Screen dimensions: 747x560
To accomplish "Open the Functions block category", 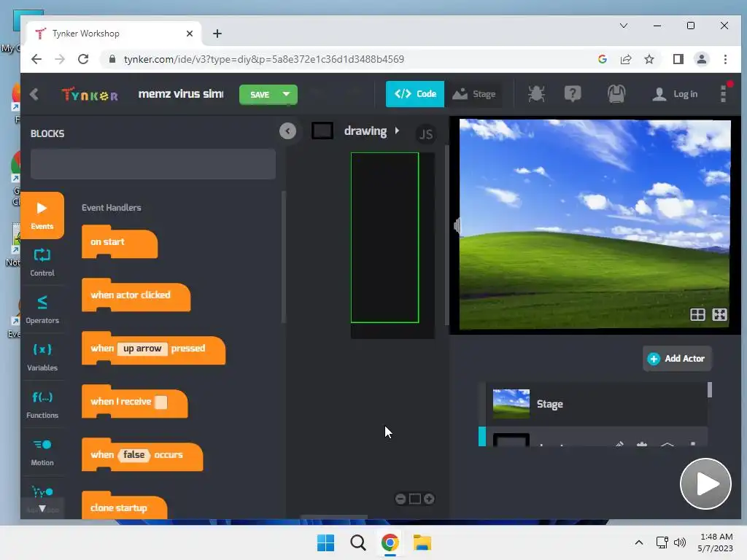I will tap(42, 404).
